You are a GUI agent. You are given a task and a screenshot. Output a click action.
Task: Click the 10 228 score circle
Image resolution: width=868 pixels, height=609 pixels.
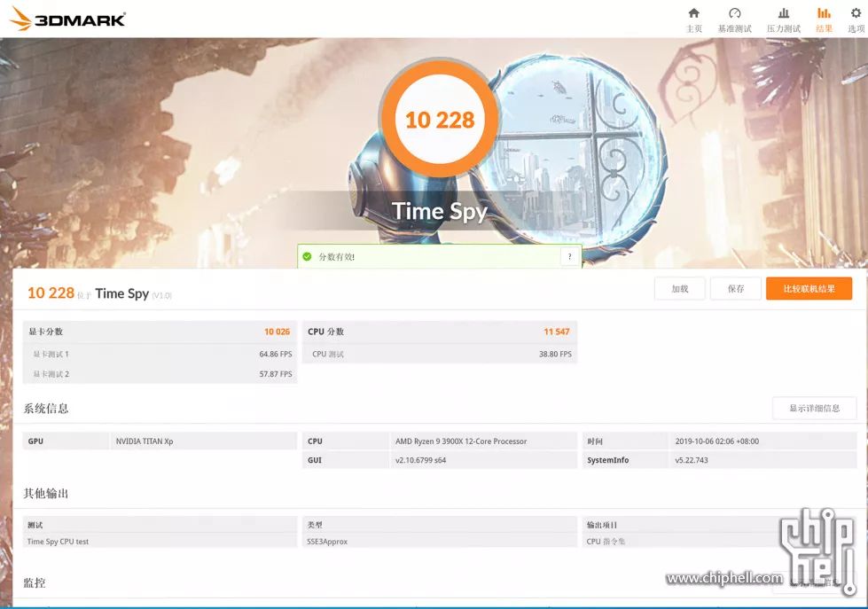point(440,119)
